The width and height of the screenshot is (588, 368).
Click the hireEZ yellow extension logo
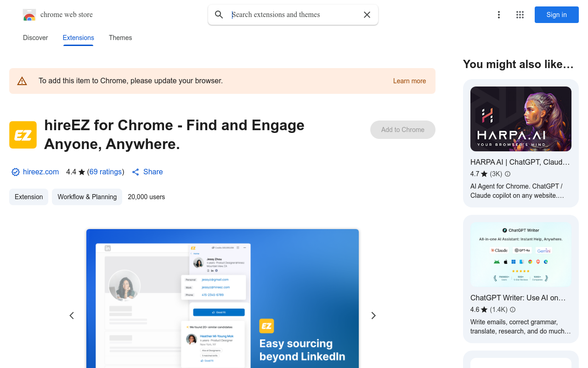(23, 135)
